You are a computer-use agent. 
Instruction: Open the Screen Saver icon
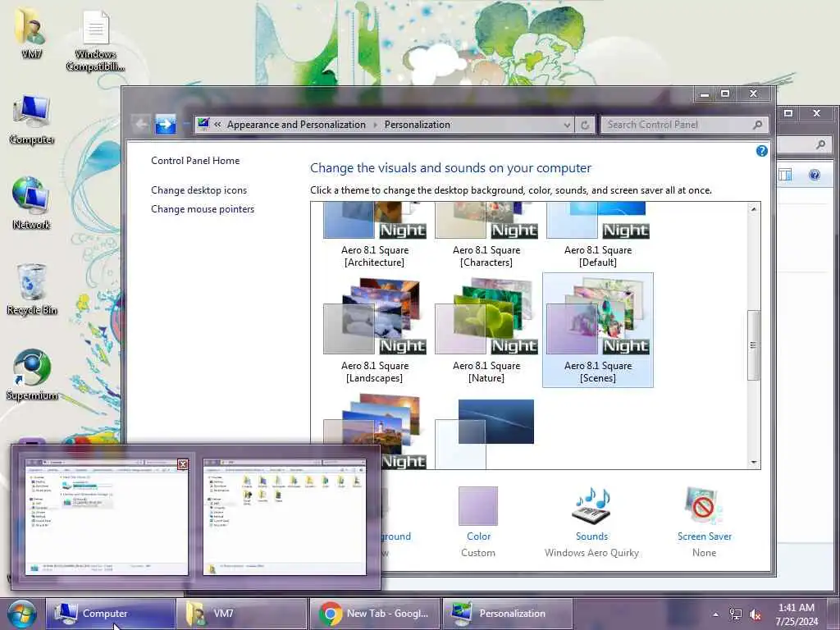coord(703,505)
